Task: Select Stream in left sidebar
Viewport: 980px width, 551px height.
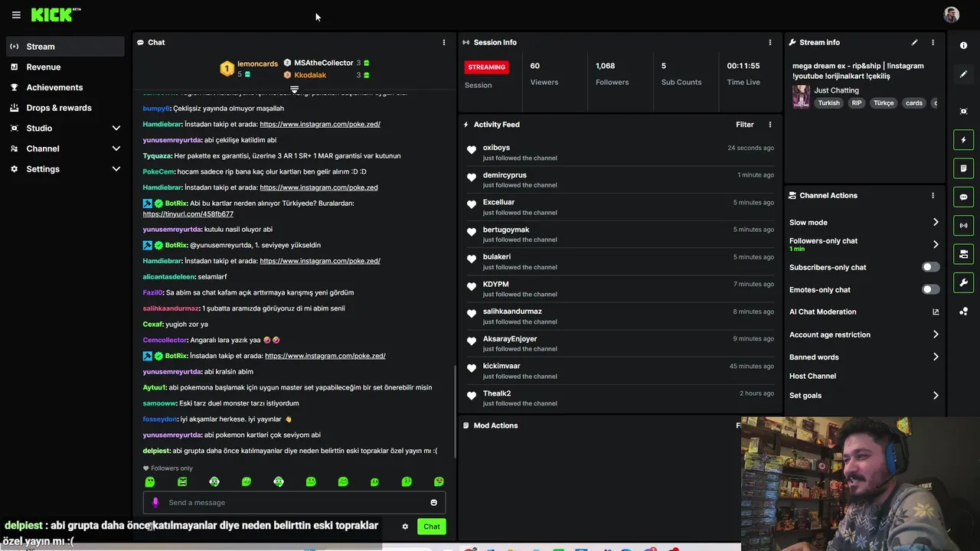Action: coord(64,47)
